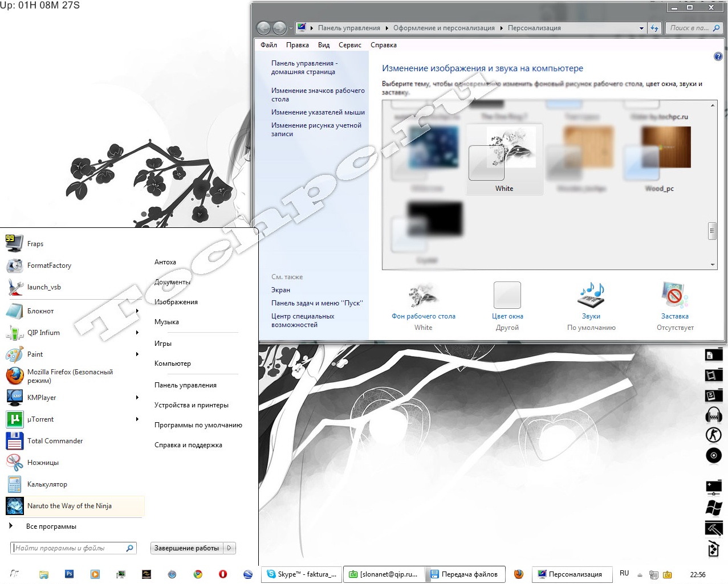Launch Paint from the Start menu
The image size is (728, 584).
35,354
